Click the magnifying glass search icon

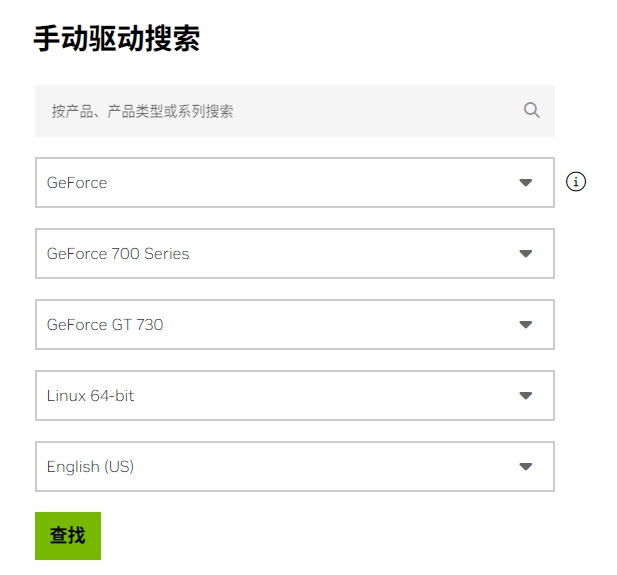pos(531,110)
